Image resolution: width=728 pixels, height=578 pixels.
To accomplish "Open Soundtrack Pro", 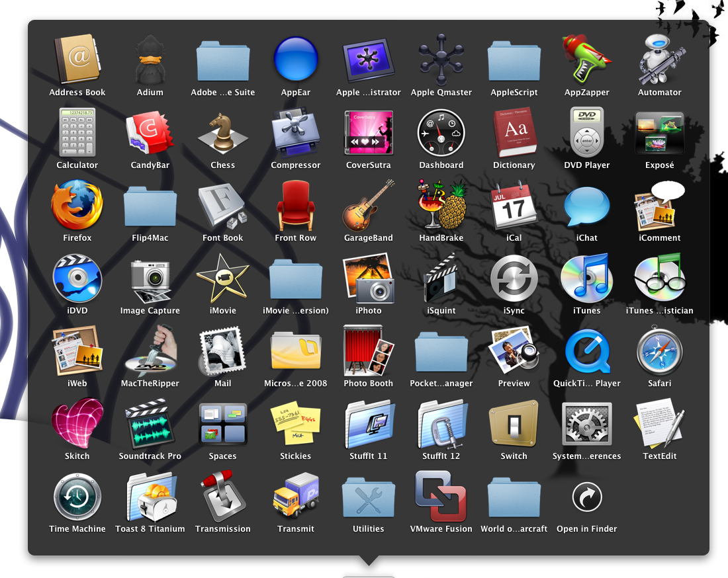I will 150,423.
